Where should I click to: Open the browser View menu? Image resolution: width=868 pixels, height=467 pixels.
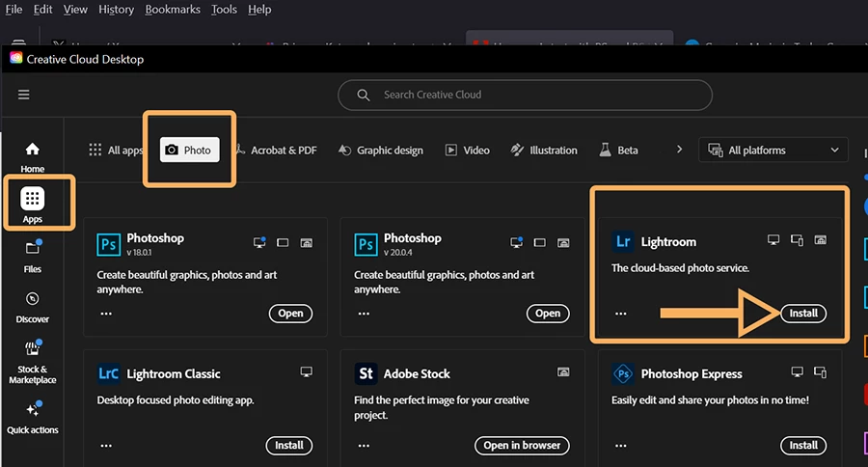click(75, 10)
